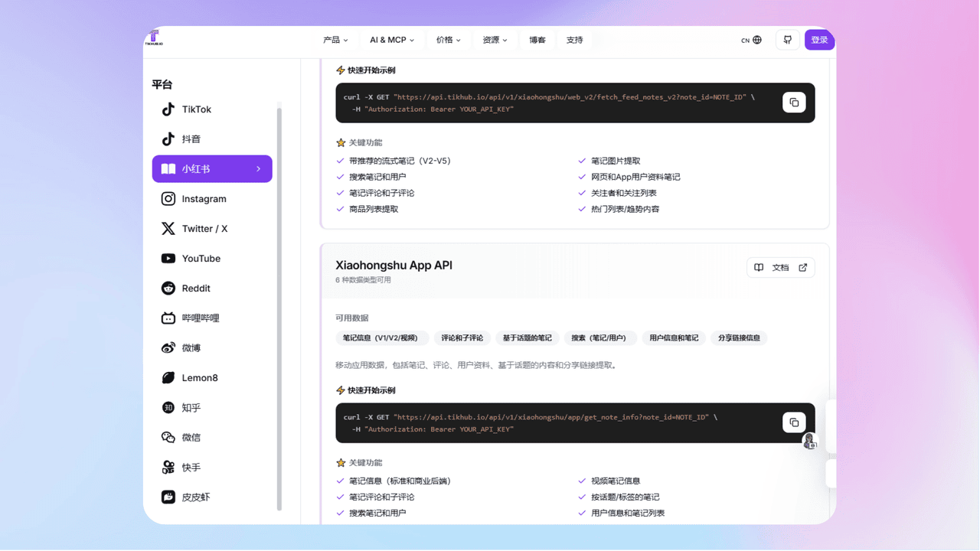The width and height of the screenshot is (980, 551).
Task: Select the 评论和子评论 data tag
Action: (x=462, y=337)
